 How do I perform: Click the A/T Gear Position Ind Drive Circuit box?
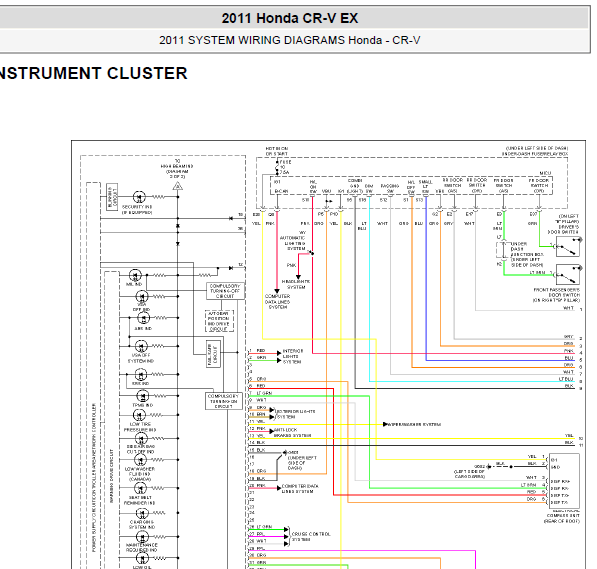point(219,321)
